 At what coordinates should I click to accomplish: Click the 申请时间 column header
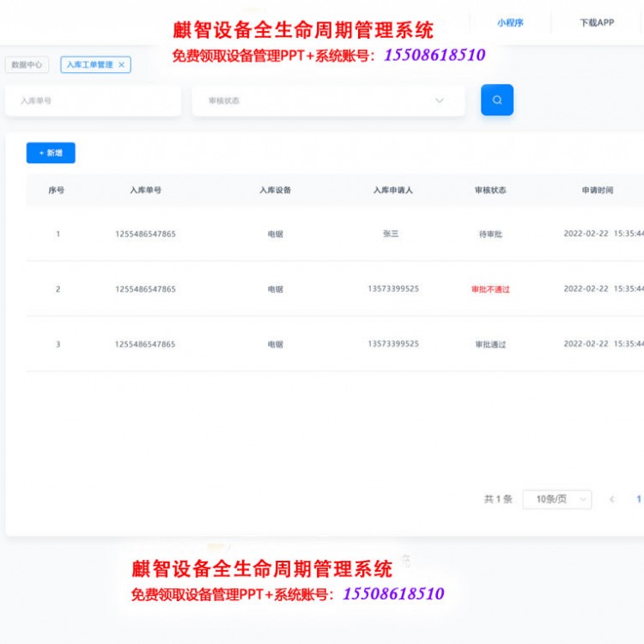coord(597,190)
